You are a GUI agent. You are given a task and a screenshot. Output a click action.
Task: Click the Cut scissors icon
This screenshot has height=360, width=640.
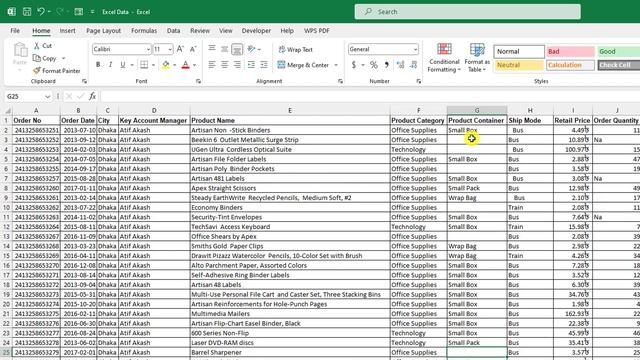(37, 46)
